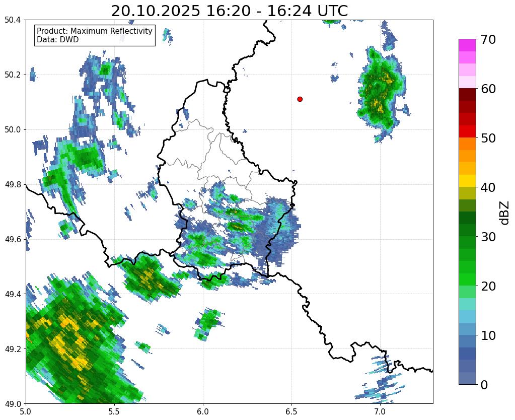This screenshot has height=420, width=515.
Task: Click colorbar tick label 50
Action: (488, 138)
